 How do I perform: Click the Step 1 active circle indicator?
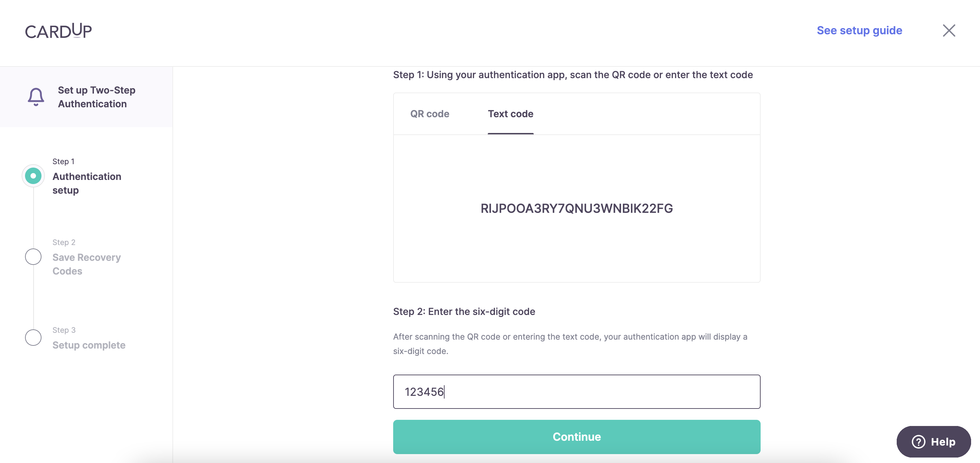(33, 176)
